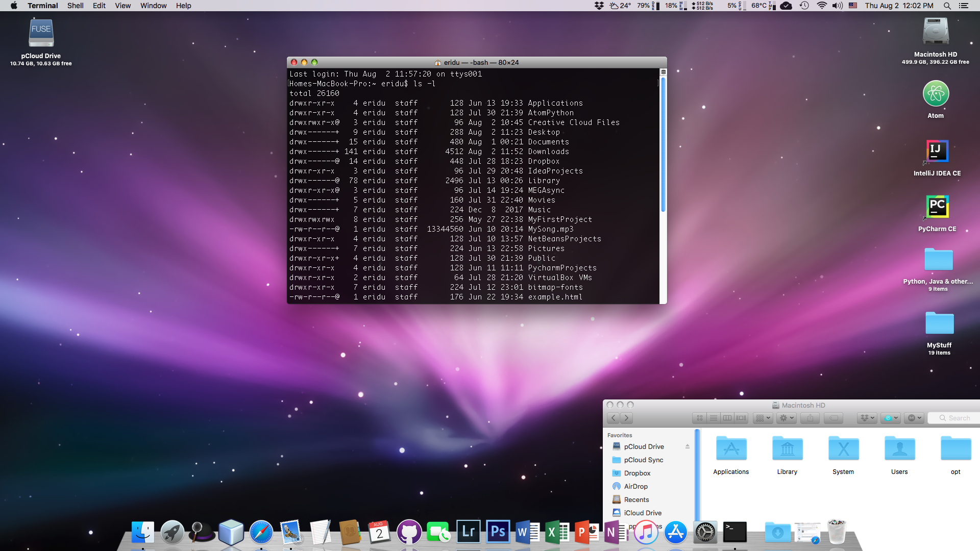Open Calendar icon showing Aug 2
The width and height of the screenshot is (980, 551).
(379, 533)
